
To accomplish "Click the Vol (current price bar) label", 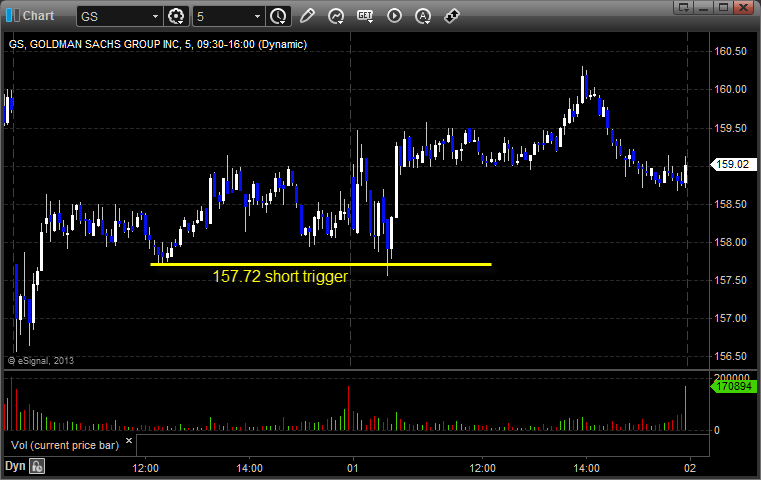I will (x=65, y=445).
